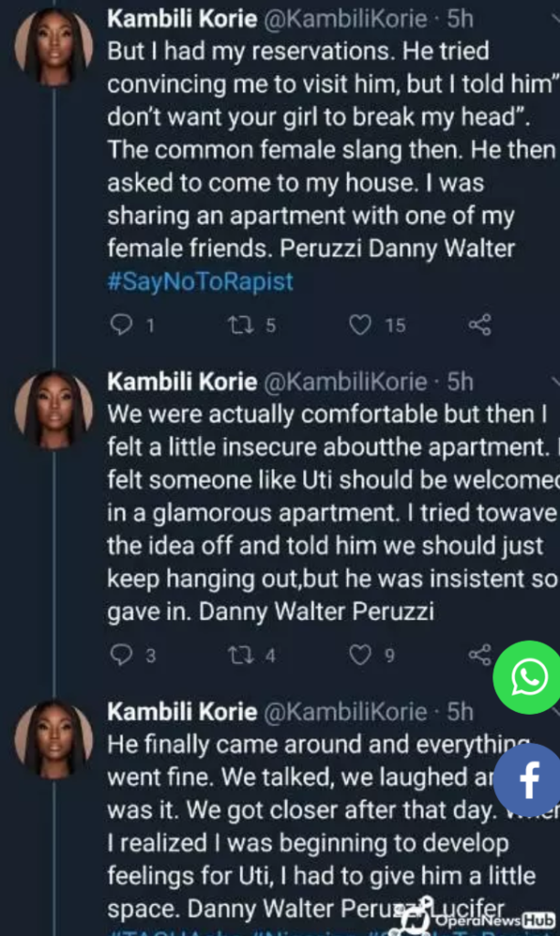Share the first tweet about reservations
This screenshot has width=560, height=936.
click(480, 324)
